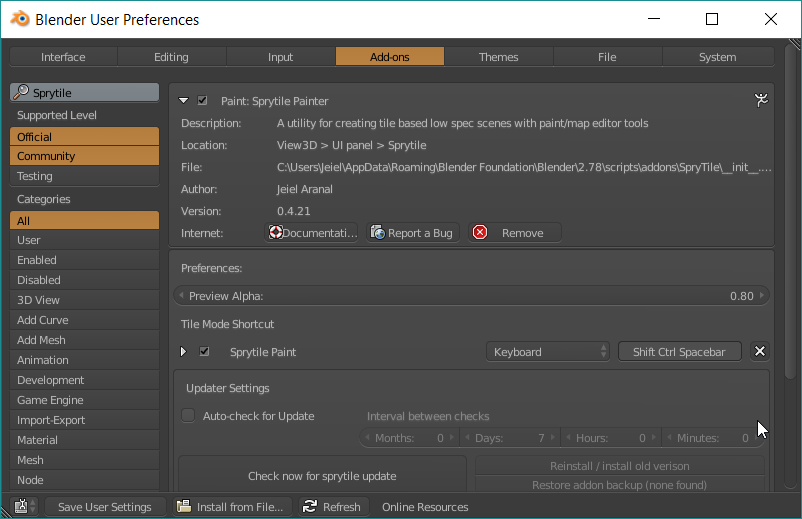Click the search magnifier icon beside Sprytile

tap(21, 92)
